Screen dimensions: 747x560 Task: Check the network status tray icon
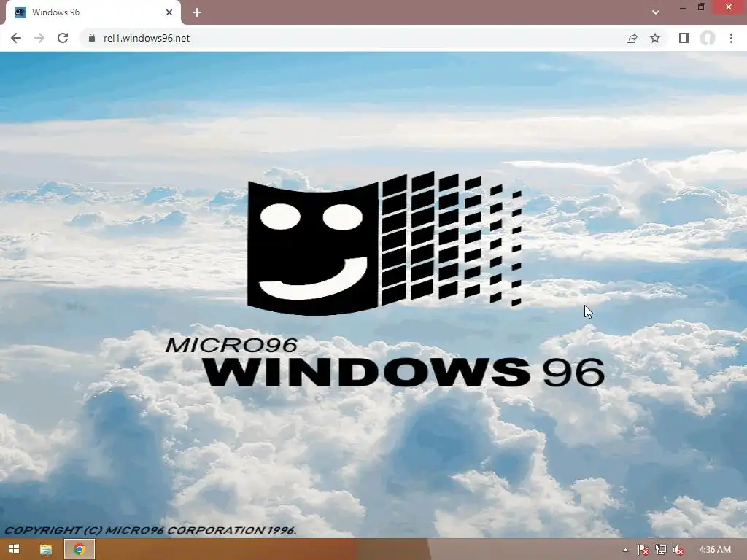(661, 550)
